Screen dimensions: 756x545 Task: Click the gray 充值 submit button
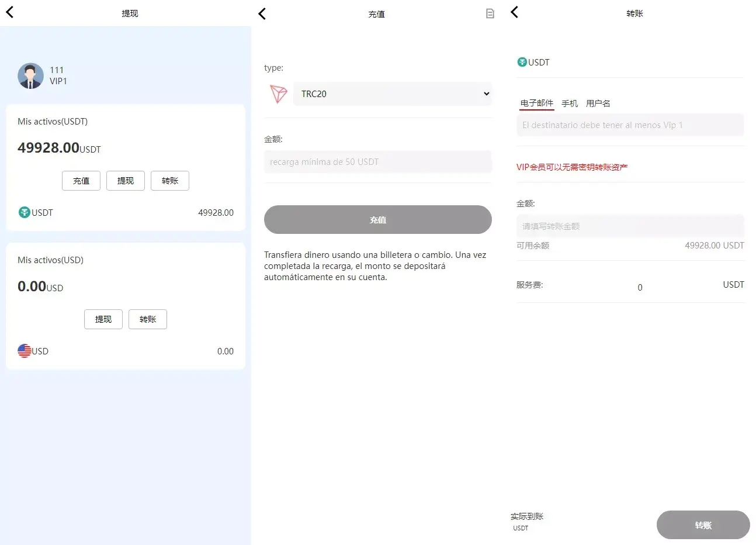pos(377,219)
